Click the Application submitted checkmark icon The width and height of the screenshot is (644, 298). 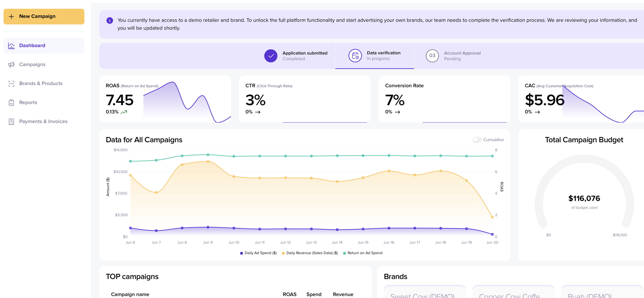click(x=270, y=56)
